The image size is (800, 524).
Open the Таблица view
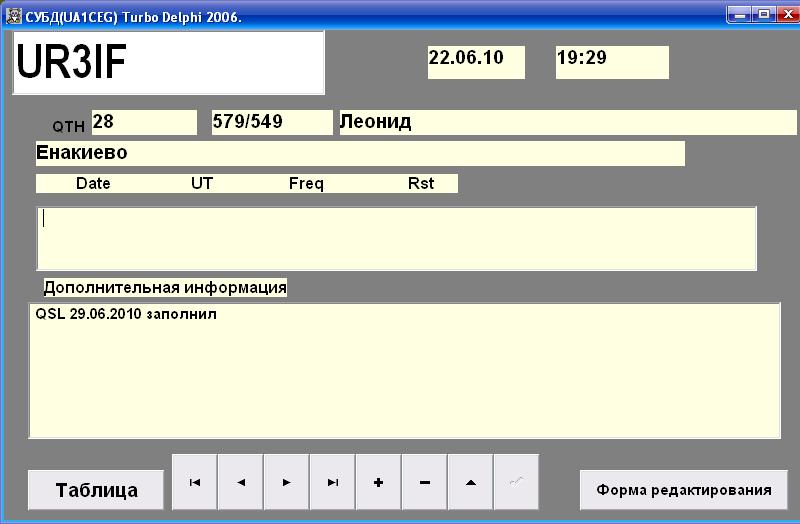click(96, 490)
